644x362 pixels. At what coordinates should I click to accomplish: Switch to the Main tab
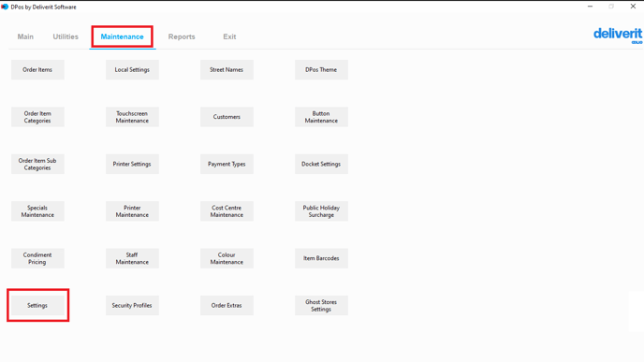coord(25,36)
